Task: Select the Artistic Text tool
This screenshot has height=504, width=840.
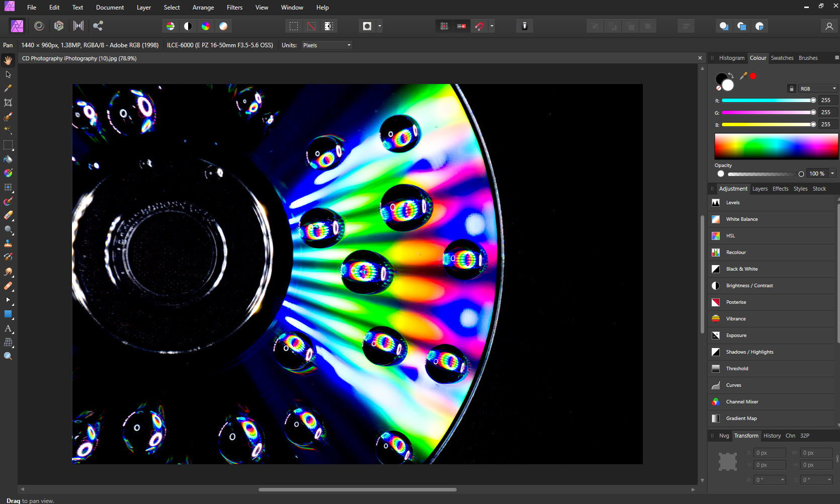Action: point(8,328)
